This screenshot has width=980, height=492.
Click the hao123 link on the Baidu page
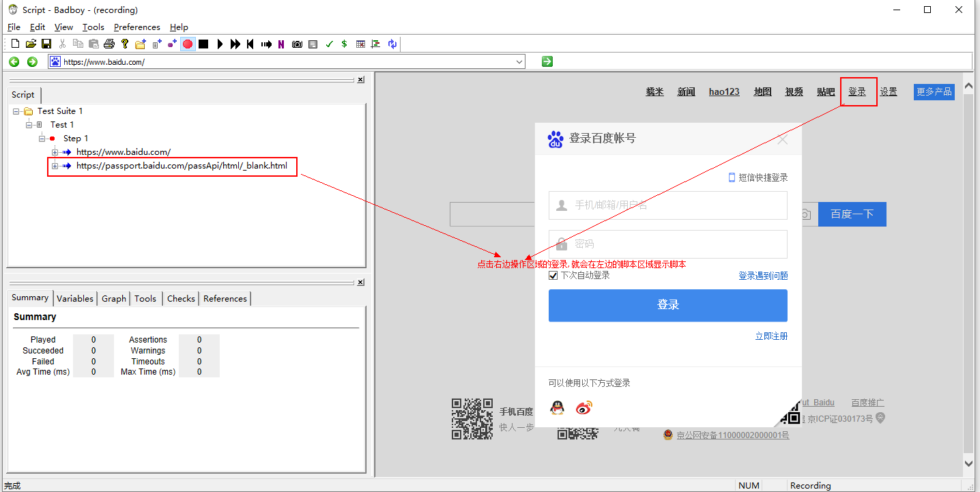724,91
